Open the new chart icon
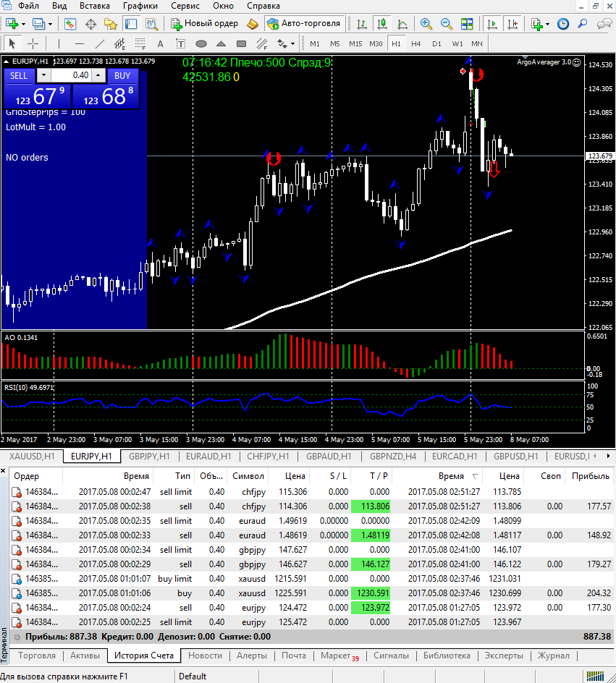Image resolution: width=616 pixels, height=683 pixels. tap(12, 24)
